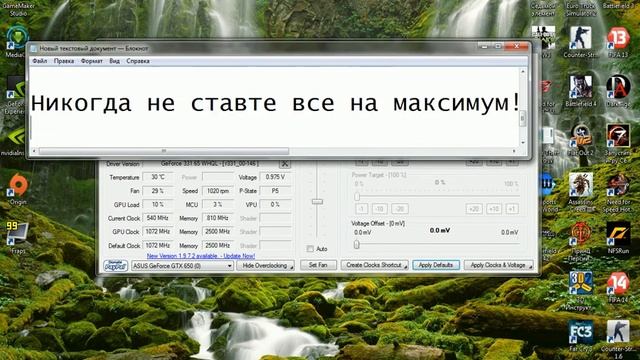Click the P-State P5 field

(276, 191)
